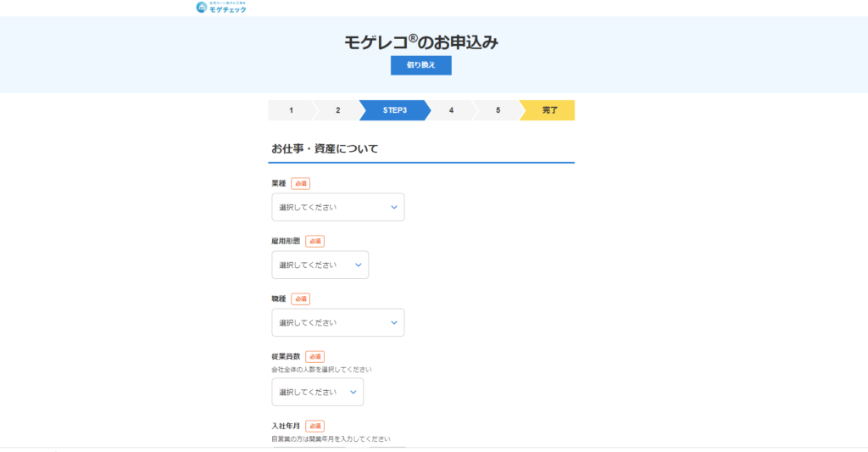Go to step 5 in progress bar
The height and width of the screenshot is (452, 868).
click(498, 110)
